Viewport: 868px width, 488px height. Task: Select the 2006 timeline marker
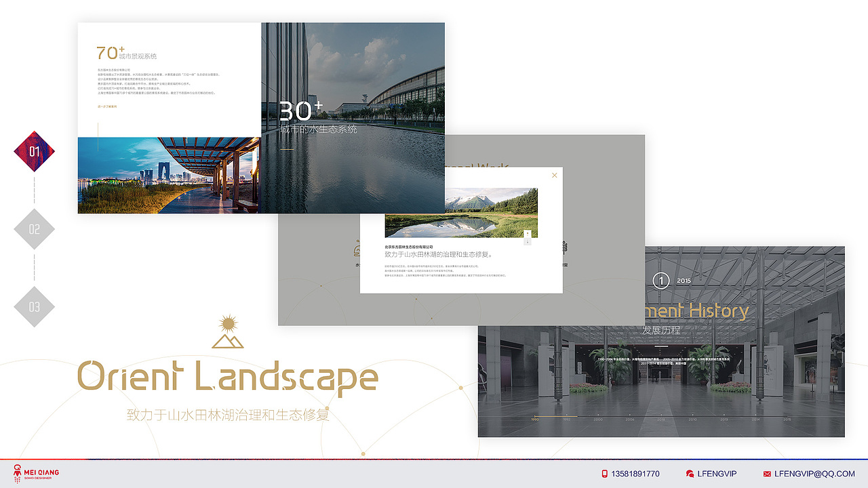[629, 418]
